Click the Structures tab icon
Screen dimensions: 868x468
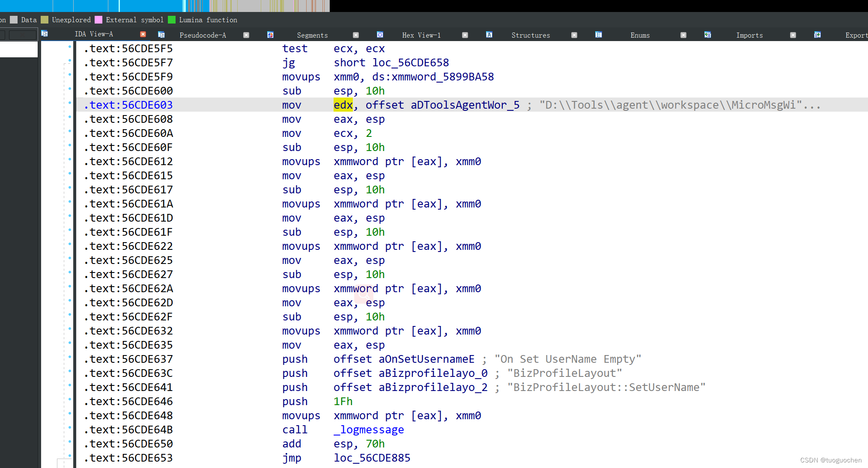(489, 35)
